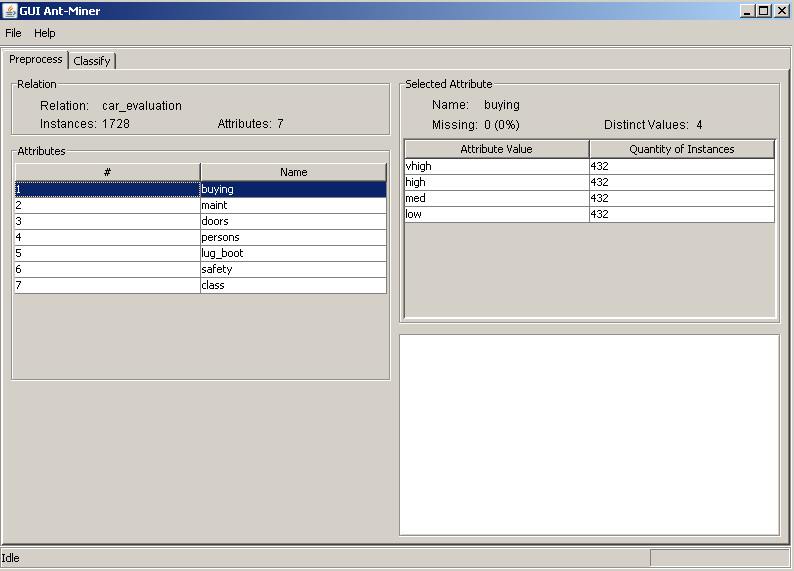Open the File menu
Image resolution: width=794 pixels, height=571 pixels.
(13, 33)
